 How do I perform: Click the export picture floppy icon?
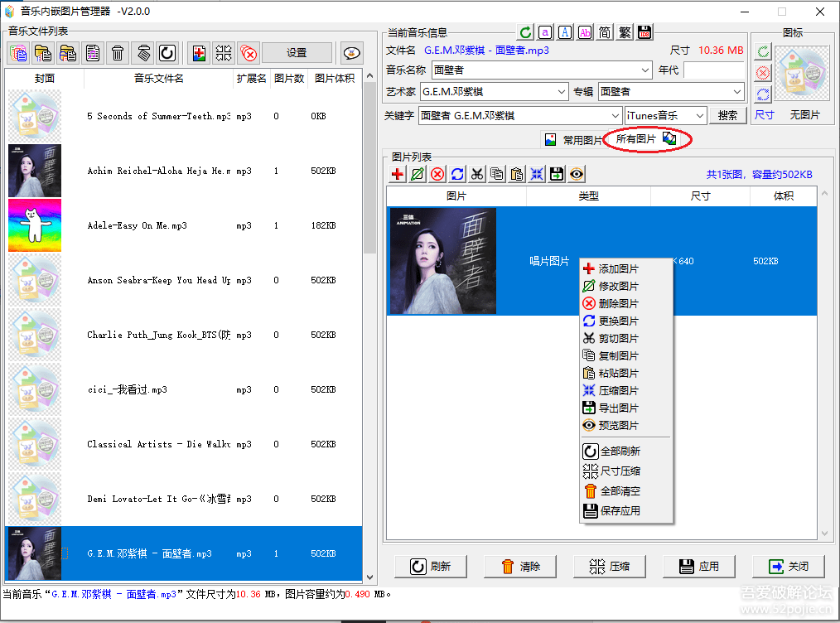(x=557, y=174)
